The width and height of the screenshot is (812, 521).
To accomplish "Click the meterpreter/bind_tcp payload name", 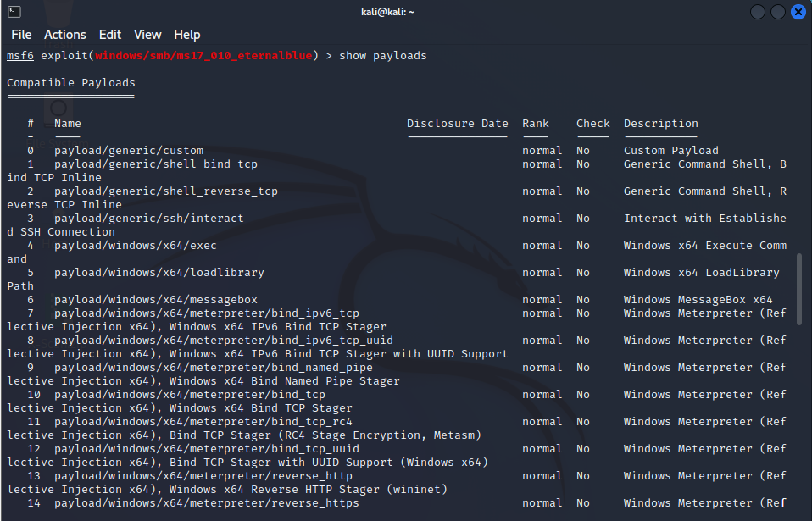I will pos(190,394).
